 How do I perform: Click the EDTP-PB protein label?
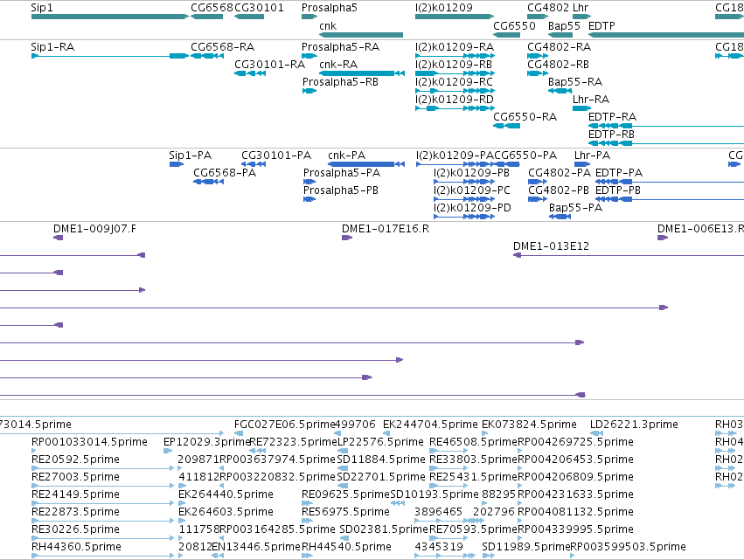click(618, 190)
